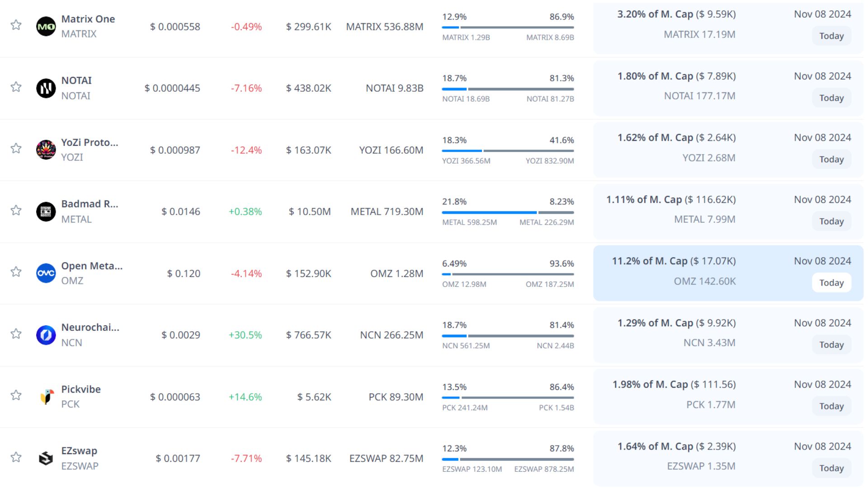Click Today button in Matrix One row

[x=831, y=36]
